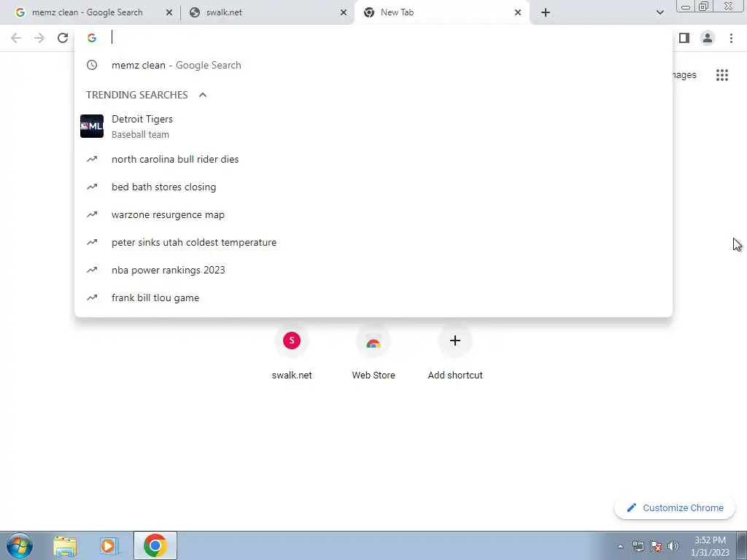Open the Chrome three-dot menu
Screen dimensions: 747x560
[731, 38]
